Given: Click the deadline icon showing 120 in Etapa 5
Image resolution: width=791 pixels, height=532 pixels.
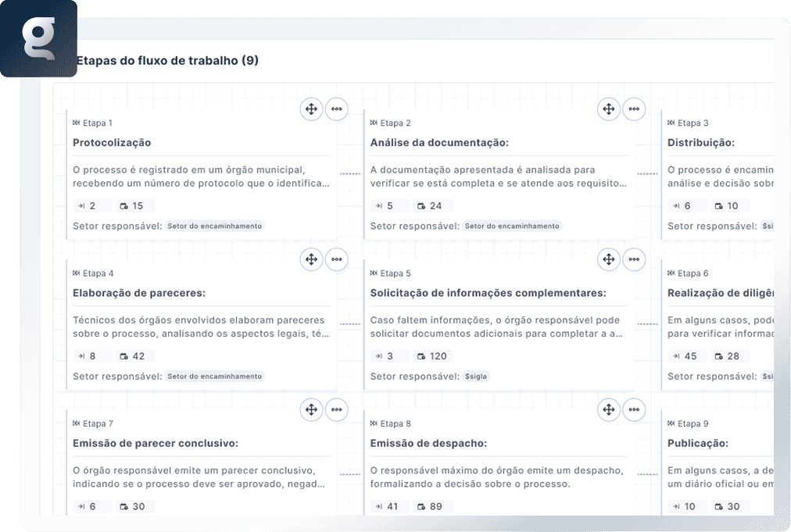Looking at the screenshot, I should tap(421, 356).
